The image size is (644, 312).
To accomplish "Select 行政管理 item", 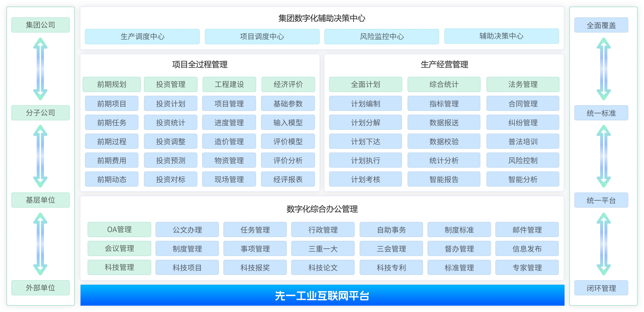I will click(323, 230).
